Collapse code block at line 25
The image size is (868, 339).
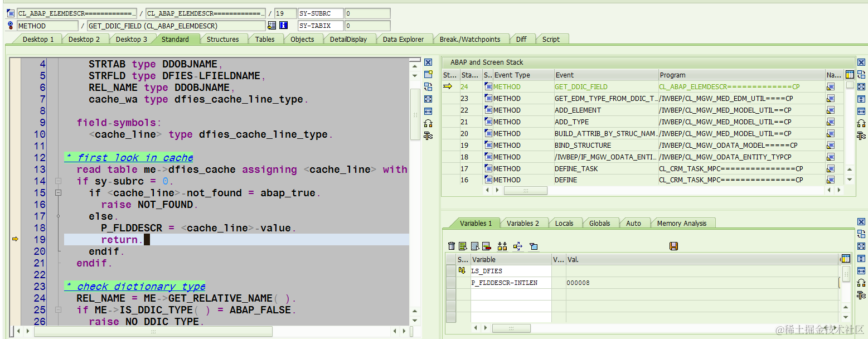coord(58,310)
